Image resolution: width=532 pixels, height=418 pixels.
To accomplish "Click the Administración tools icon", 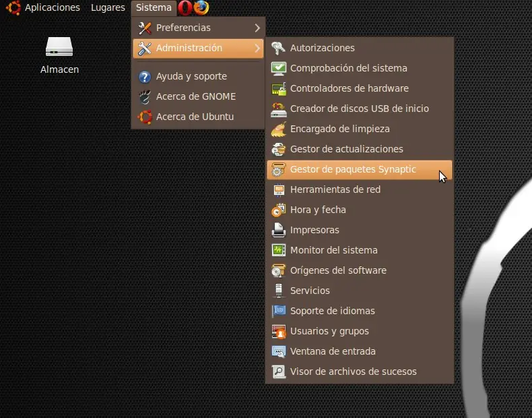I will 145,49.
